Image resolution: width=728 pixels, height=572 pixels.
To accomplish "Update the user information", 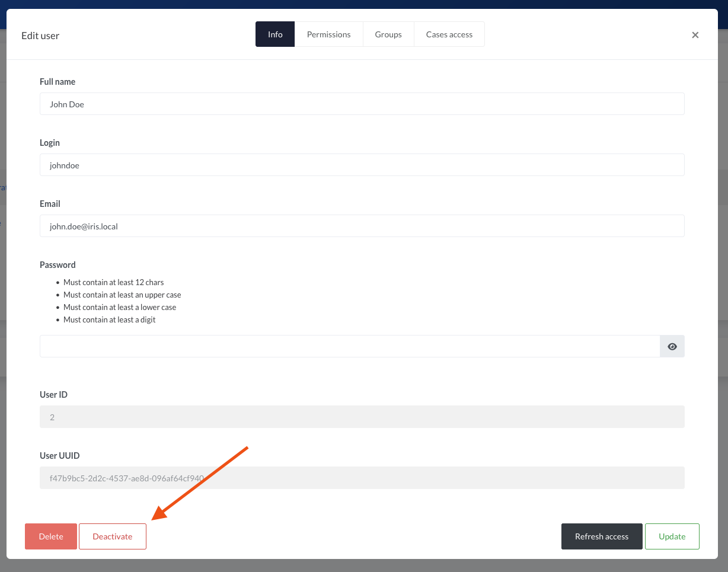I will [672, 536].
